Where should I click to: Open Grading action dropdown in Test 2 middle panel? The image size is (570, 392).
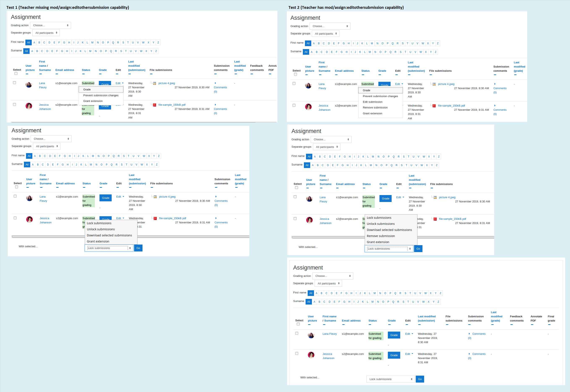pyautogui.click(x=331, y=139)
